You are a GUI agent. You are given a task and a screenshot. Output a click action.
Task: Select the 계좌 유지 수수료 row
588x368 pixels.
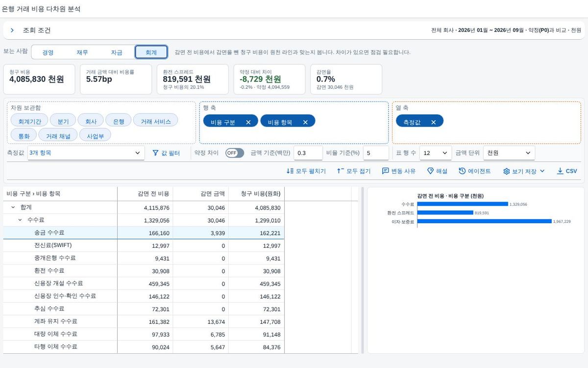(x=144, y=322)
